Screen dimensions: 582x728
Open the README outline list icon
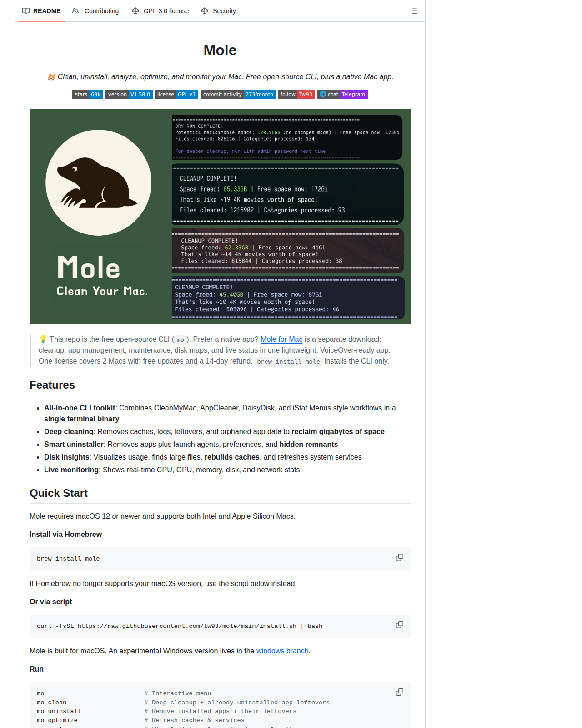(x=413, y=11)
